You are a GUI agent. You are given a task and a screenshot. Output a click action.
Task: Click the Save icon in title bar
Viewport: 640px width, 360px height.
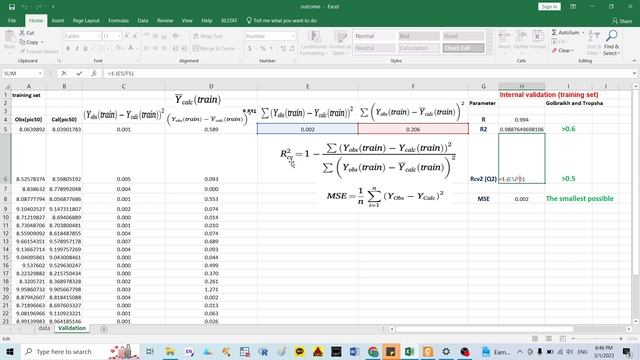(12, 7)
